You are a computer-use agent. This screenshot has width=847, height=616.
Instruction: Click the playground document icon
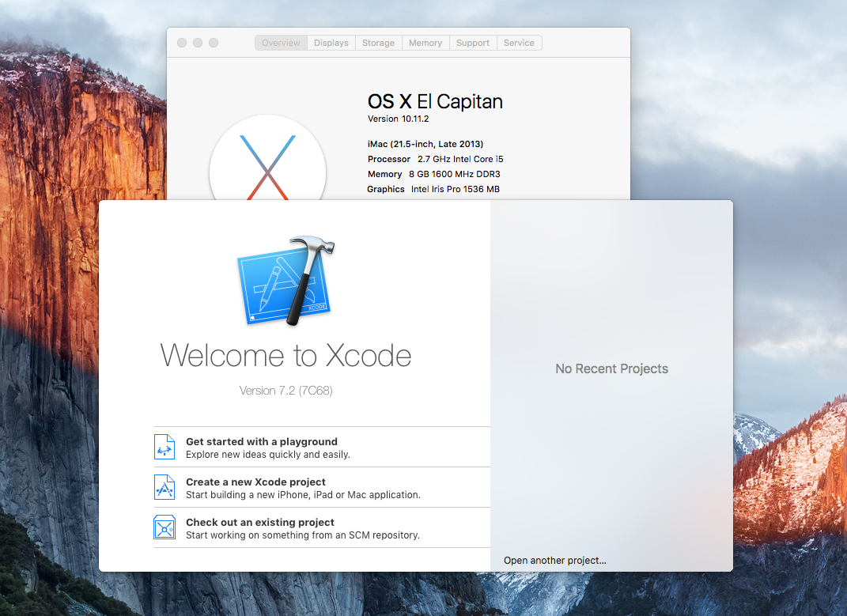(164, 447)
